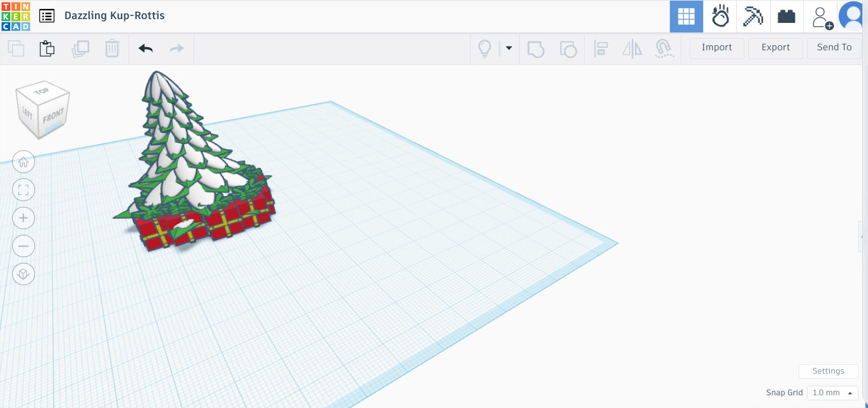Viewport: 868px width, 408px height.
Task: Click the Home view button
Action: (x=24, y=162)
